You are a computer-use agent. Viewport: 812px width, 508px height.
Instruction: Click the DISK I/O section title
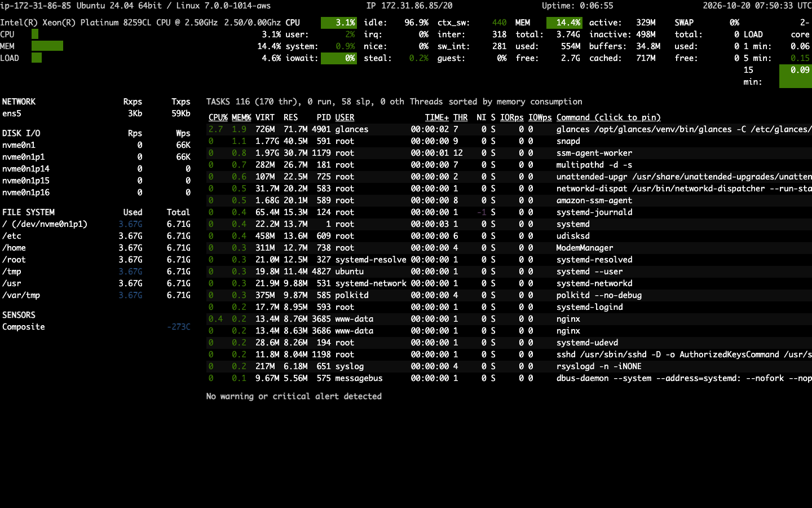21,133
